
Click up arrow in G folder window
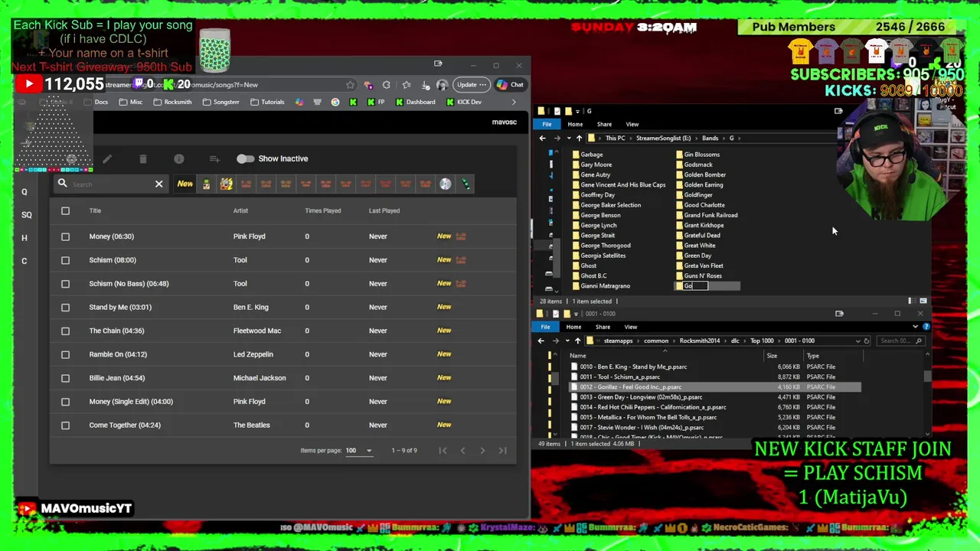[x=579, y=139]
